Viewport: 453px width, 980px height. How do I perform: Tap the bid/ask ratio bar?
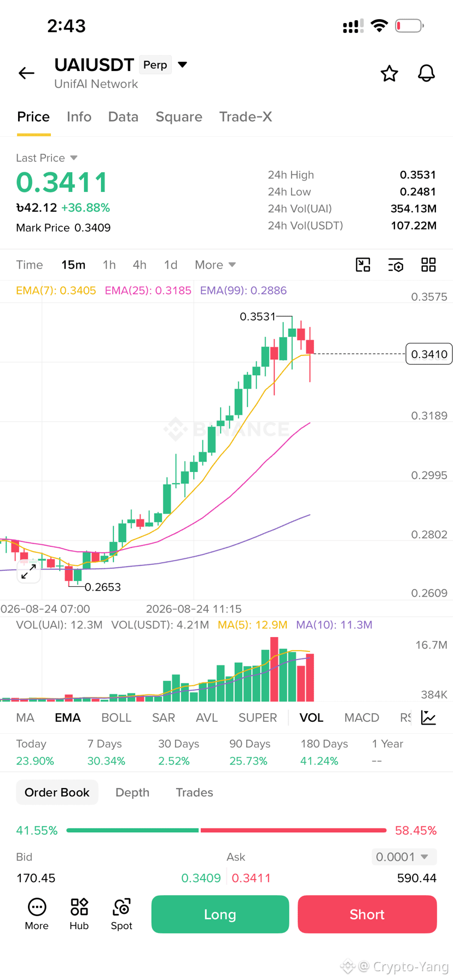coord(226,830)
